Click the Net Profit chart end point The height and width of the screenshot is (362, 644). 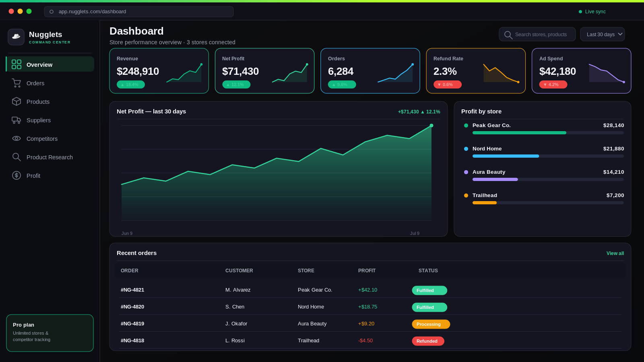tap(431, 125)
